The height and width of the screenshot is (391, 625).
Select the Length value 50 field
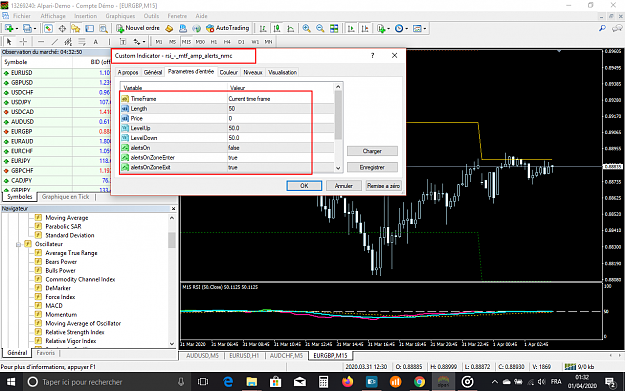(x=281, y=109)
